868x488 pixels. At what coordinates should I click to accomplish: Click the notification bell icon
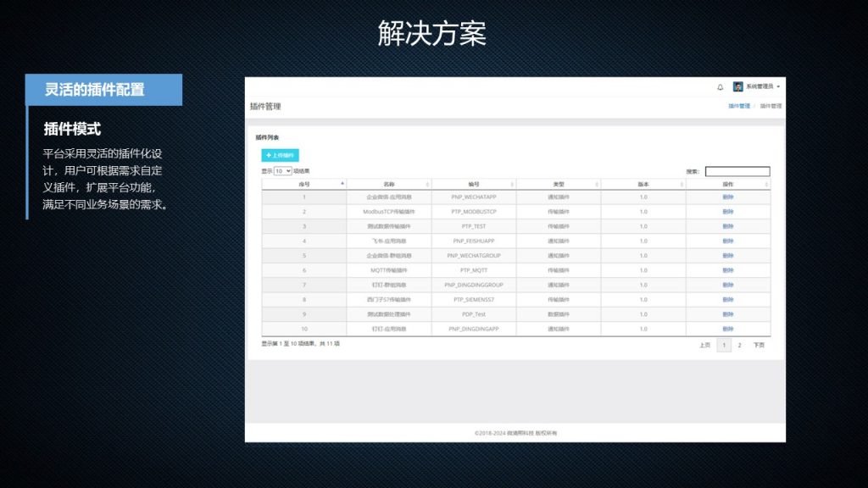(721, 86)
